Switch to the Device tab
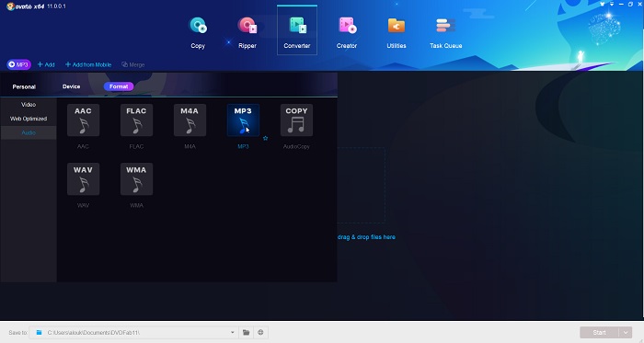644x343 pixels. (x=71, y=86)
